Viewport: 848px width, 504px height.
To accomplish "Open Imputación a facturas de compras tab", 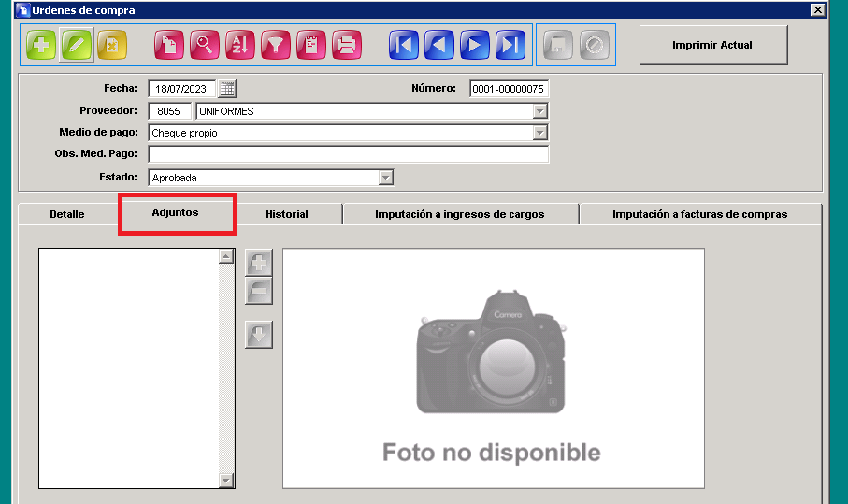I will (700, 214).
